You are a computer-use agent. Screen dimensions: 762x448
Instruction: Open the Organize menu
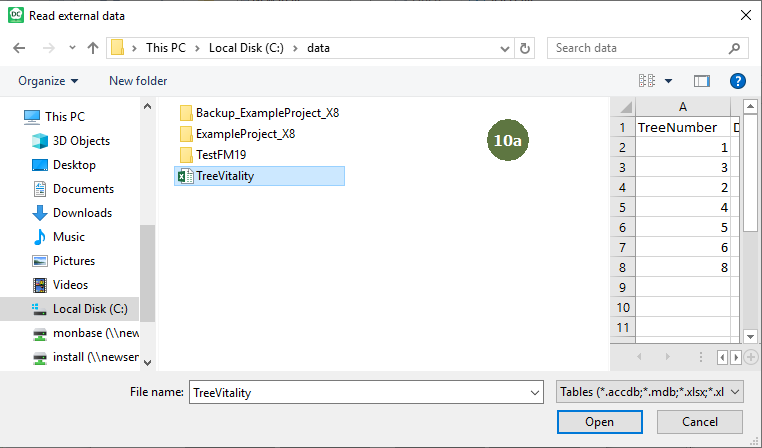pos(47,81)
